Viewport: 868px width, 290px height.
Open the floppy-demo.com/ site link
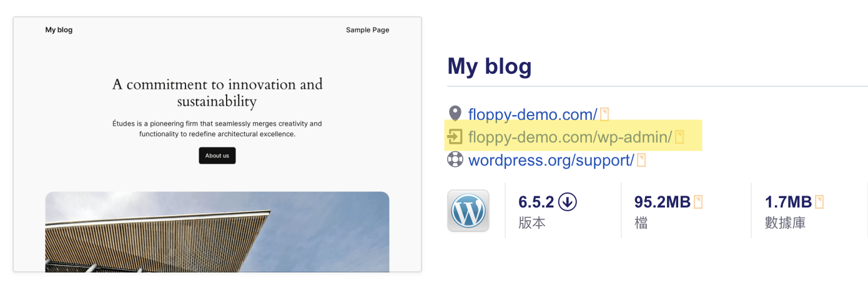pos(533,114)
